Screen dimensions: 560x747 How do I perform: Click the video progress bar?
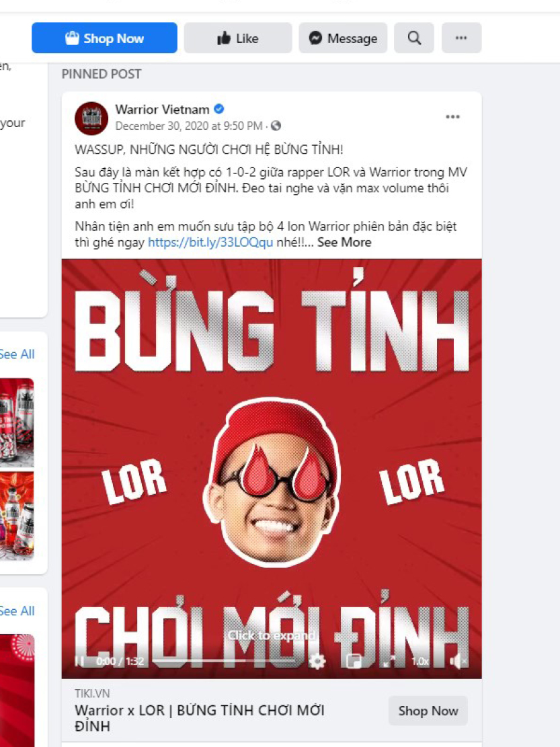(225, 661)
